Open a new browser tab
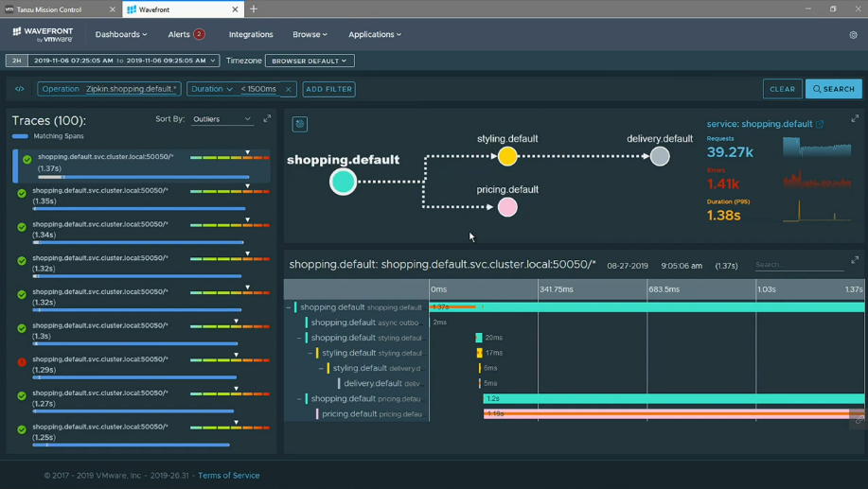 (254, 9)
